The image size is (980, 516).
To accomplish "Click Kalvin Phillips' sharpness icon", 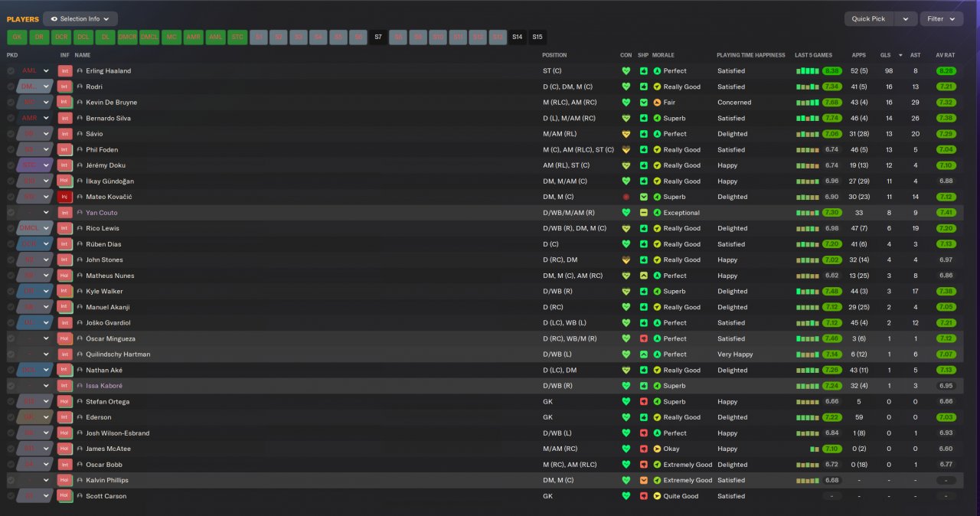I will click(x=644, y=480).
